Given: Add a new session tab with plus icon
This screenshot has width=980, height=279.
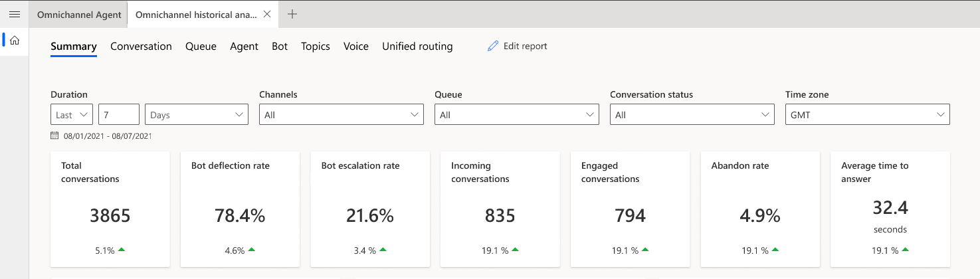Looking at the screenshot, I should click(292, 14).
